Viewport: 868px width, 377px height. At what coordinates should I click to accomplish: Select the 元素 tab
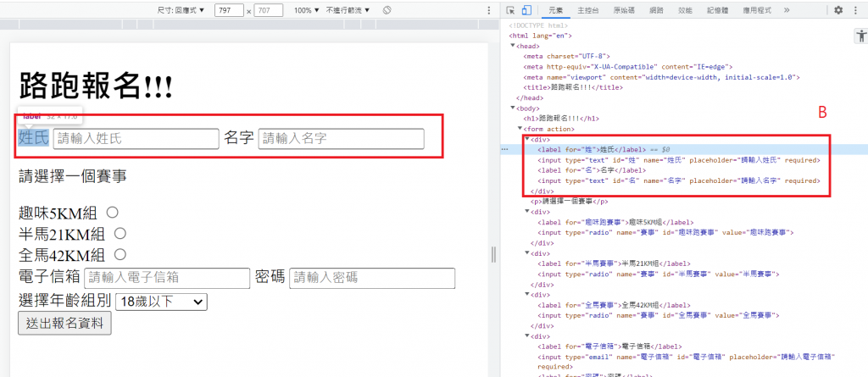tap(555, 10)
